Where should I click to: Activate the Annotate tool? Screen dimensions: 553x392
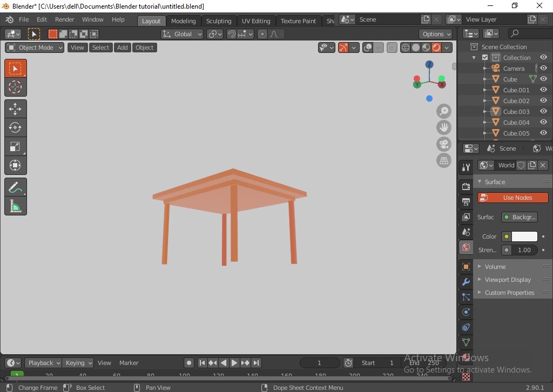[x=15, y=187]
